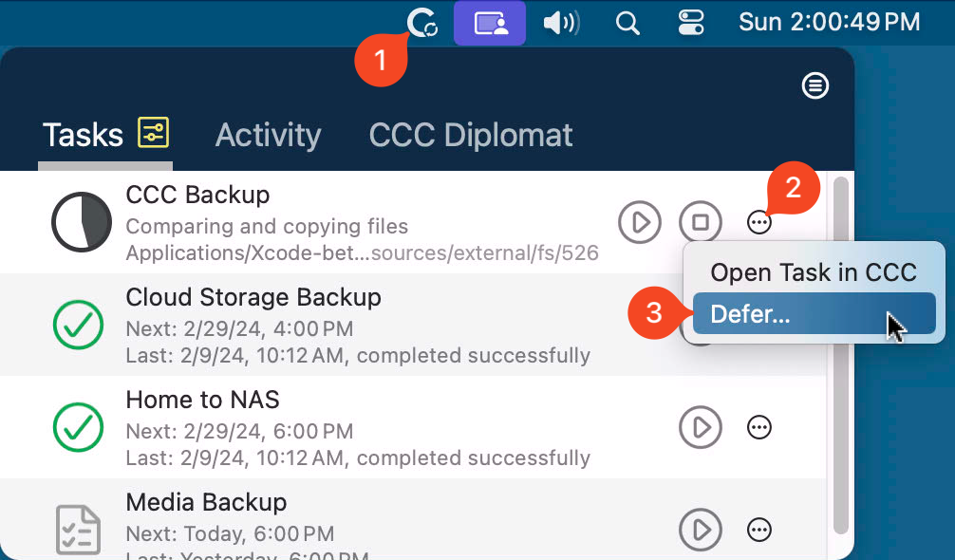
Task: Open the ellipsis menu for Home to NAS
Action: (x=758, y=427)
